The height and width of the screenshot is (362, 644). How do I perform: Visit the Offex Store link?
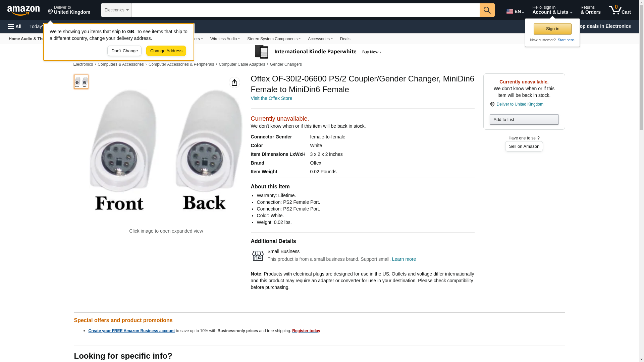coord(271,98)
